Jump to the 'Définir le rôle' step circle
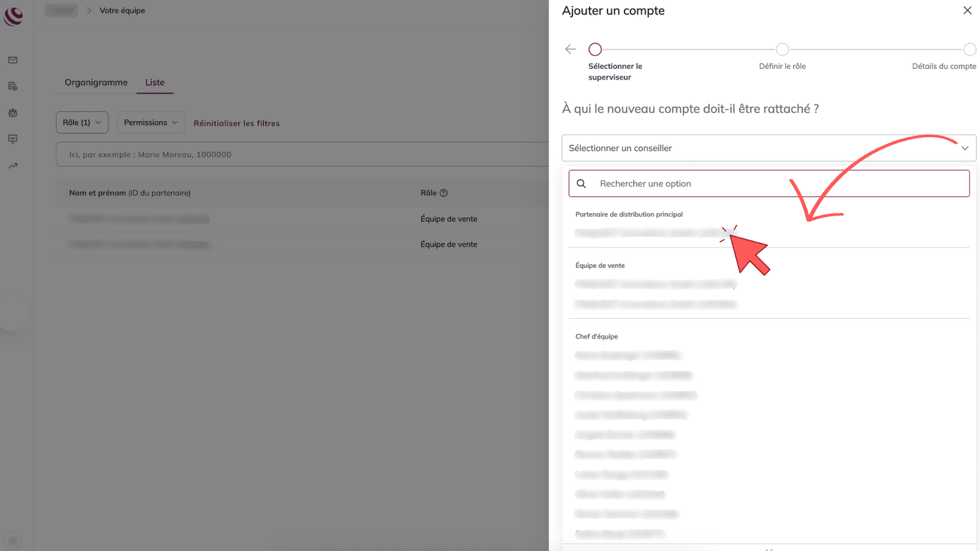The width and height of the screenshot is (980, 551). coord(782,49)
